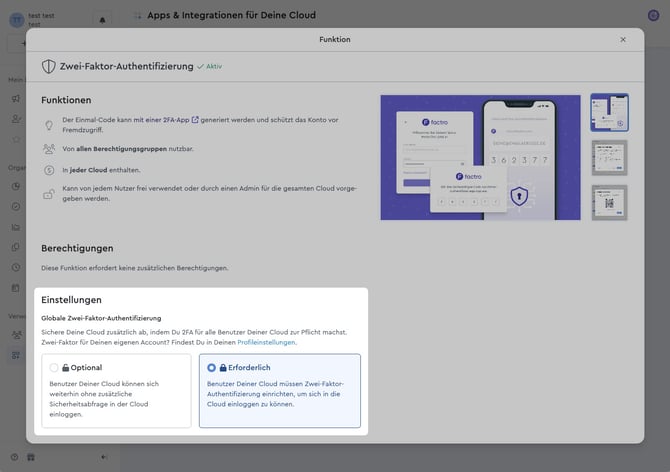Select the Optional radio button
Screen dimensions: 670x472
coord(54,368)
